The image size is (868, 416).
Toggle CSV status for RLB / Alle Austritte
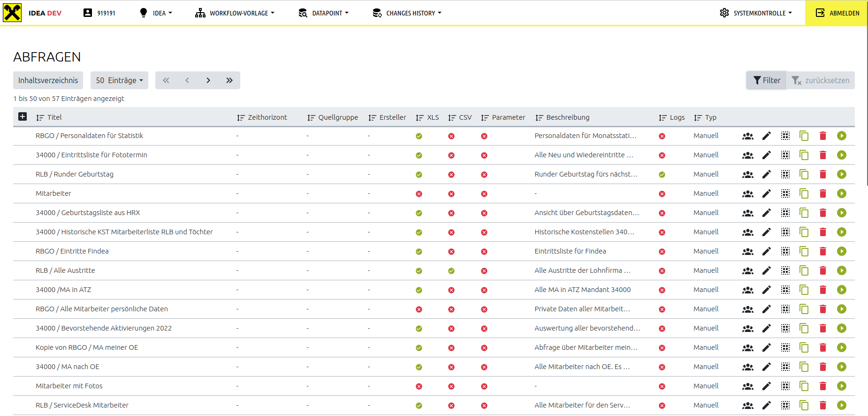(x=451, y=271)
